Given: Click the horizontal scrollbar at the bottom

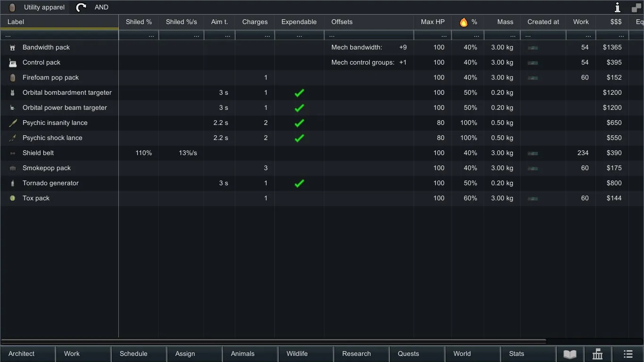Looking at the screenshot, I should [x=273, y=341].
